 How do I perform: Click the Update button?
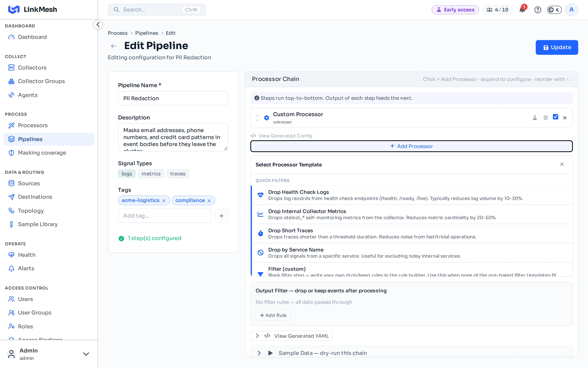557,47
